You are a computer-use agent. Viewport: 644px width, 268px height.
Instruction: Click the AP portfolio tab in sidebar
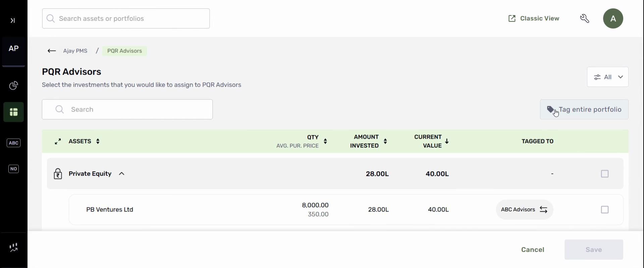13,49
